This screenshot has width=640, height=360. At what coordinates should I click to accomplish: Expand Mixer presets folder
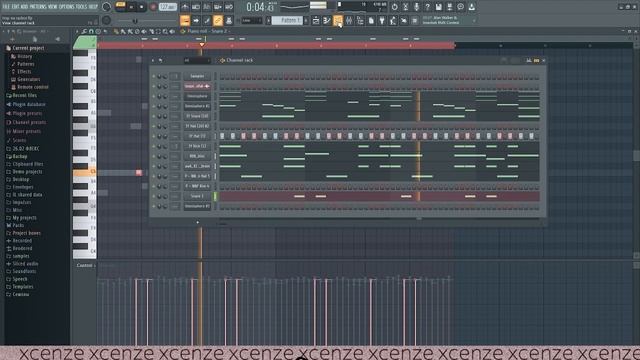click(x=23, y=131)
